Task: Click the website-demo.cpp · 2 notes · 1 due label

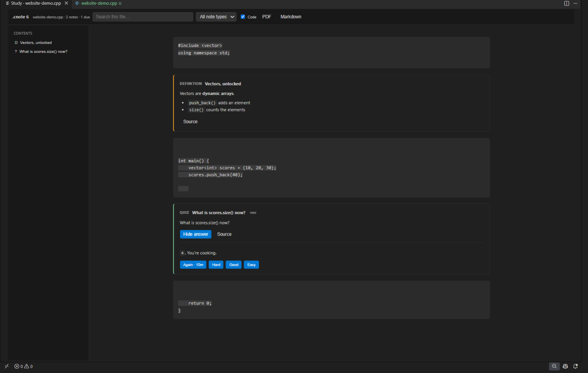Action: click(x=61, y=17)
